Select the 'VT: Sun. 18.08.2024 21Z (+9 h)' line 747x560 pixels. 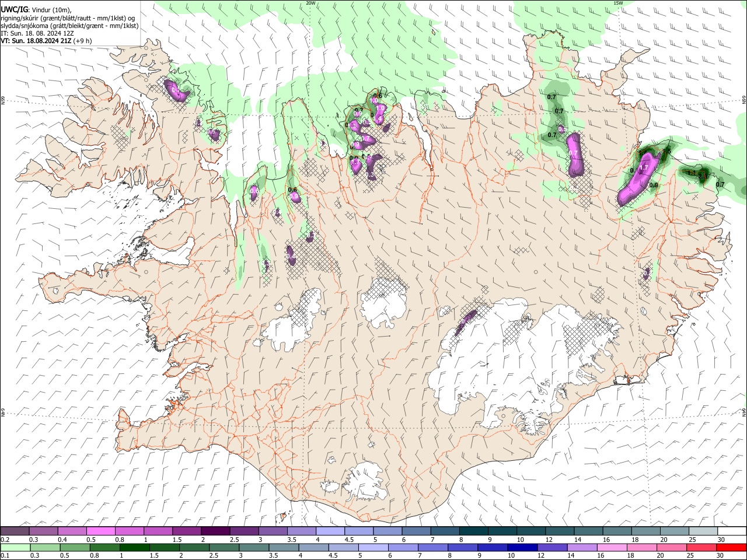(x=46, y=41)
